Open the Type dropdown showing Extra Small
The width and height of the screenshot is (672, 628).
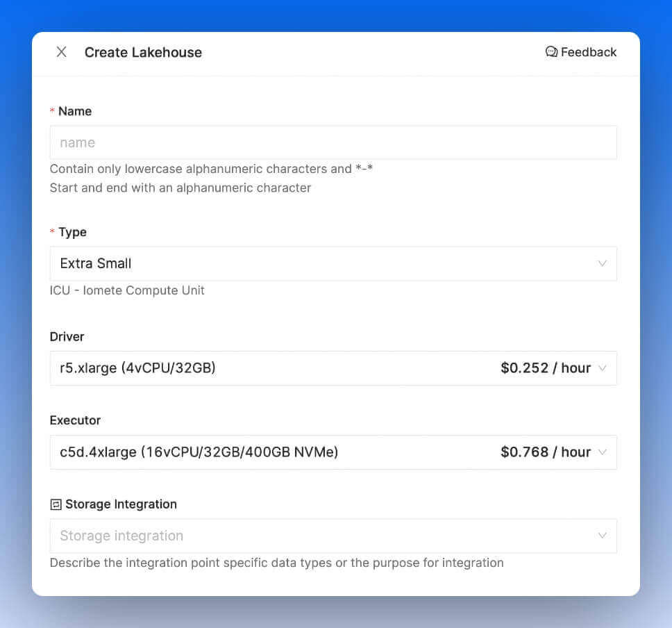coord(333,263)
